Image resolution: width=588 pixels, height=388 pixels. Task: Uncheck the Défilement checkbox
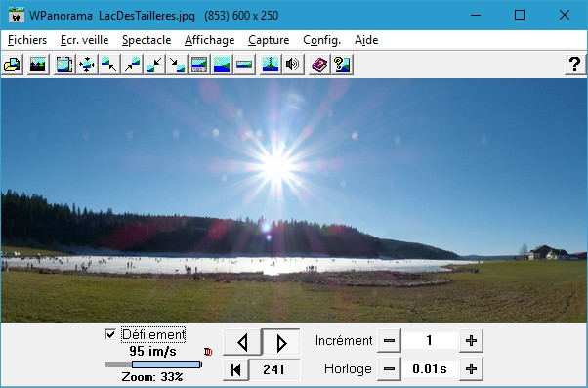(110, 334)
